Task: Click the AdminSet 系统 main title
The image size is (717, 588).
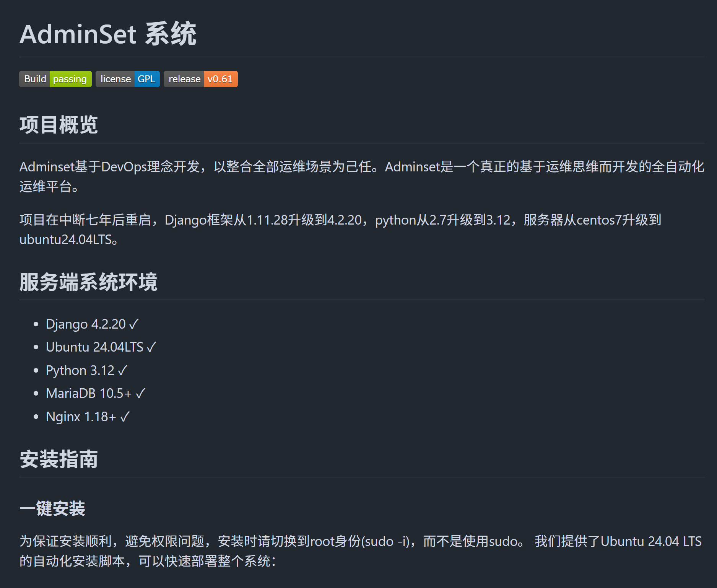Action: (108, 34)
